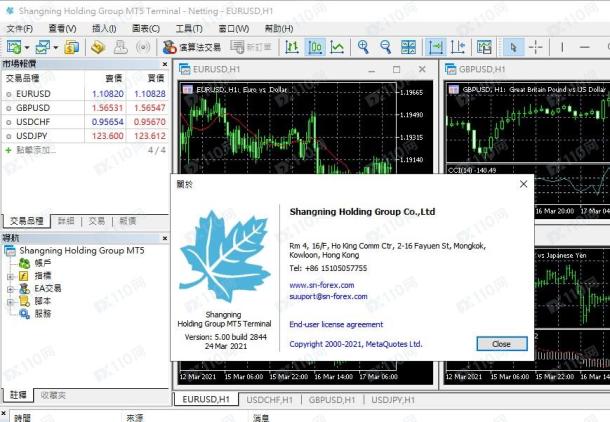The height and width of the screenshot is (422, 610).
Task: Open a new chart with the toolbar icon
Action: [14, 47]
